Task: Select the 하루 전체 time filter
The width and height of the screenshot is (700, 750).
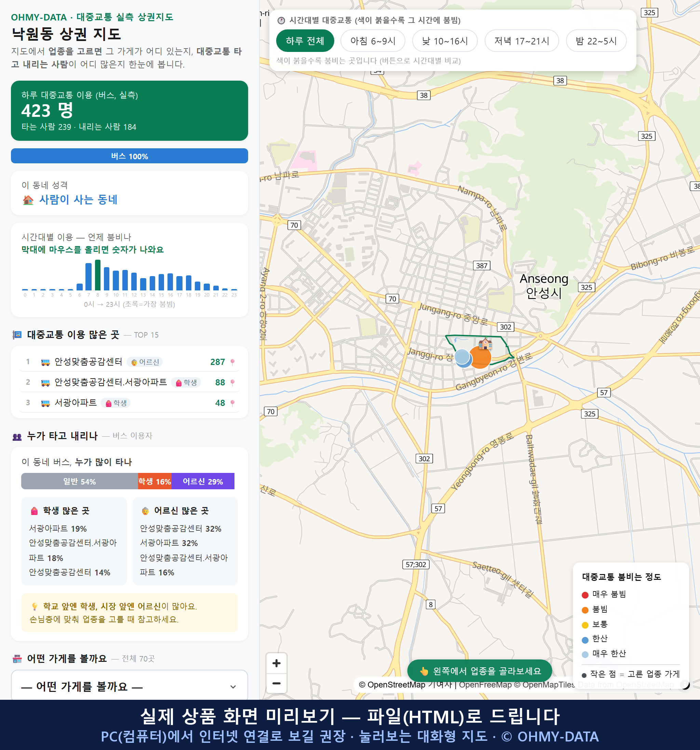Action: (x=305, y=41)
